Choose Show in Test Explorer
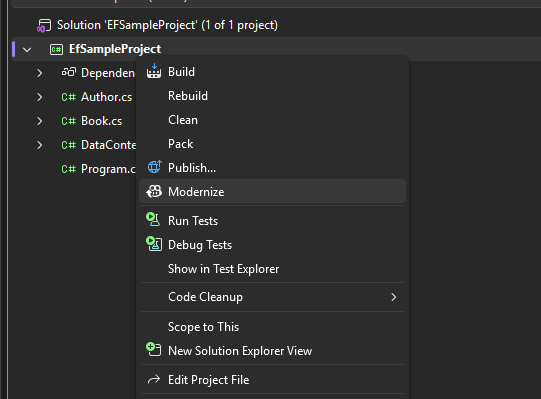The width and height of the screenshot is (541, 399). 272,269
